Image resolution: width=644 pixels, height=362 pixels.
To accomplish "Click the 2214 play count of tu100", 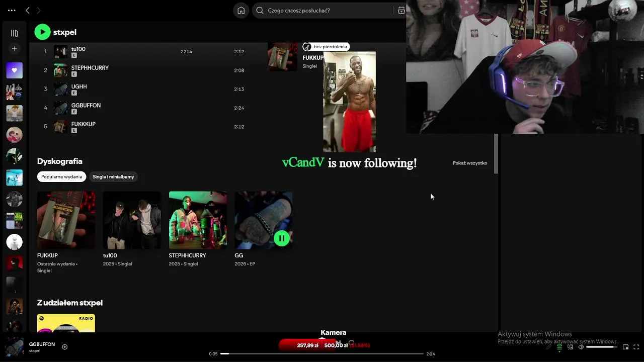I will point(186,52).
